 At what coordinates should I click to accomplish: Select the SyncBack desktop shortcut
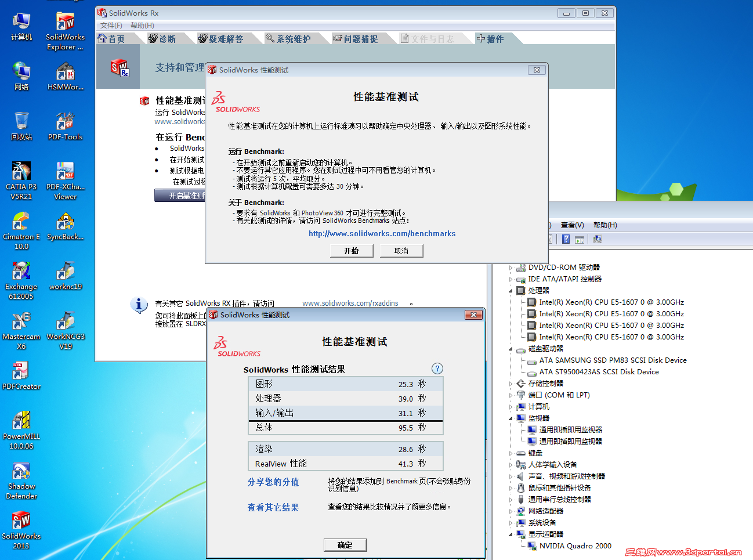coord(65,226)
